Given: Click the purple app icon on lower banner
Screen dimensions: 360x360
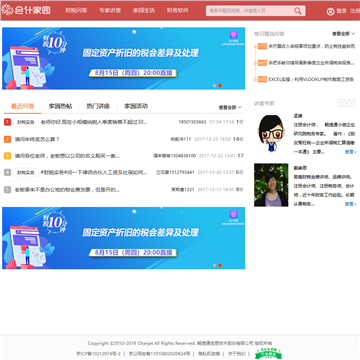Looking at the screenshot, I should pos(233,214).
